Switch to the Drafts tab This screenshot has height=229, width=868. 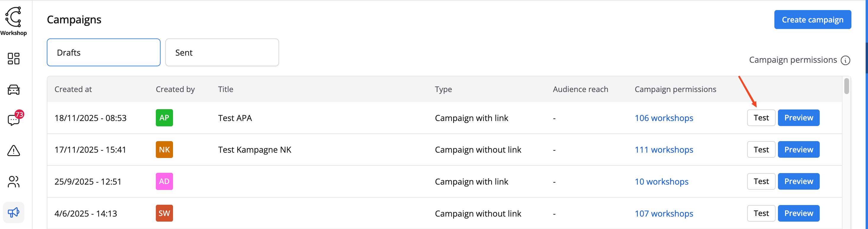pos(103,53)
